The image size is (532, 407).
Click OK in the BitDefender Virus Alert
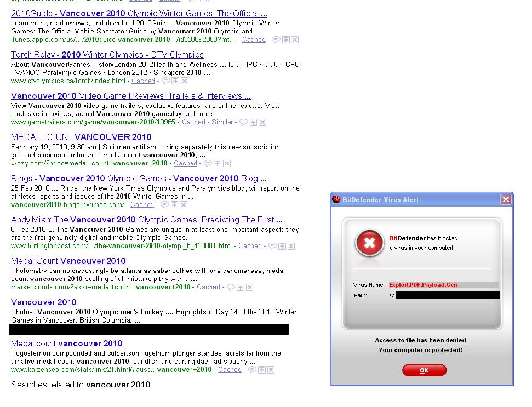(424, 370)
